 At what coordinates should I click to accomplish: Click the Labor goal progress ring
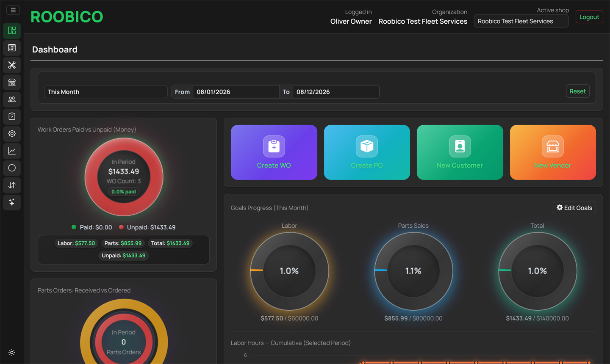[289, 271]
